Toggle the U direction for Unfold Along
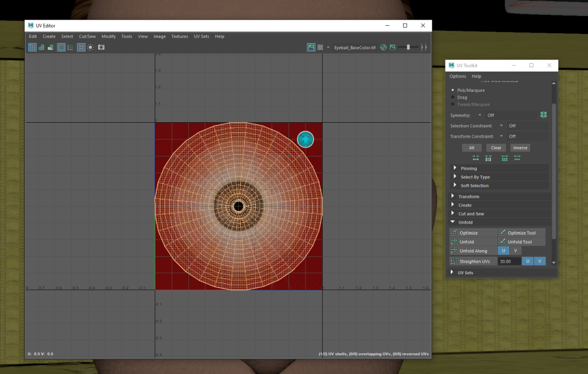Screen dimensions: 588x374 pyautogui.click(x=504, y=251)
